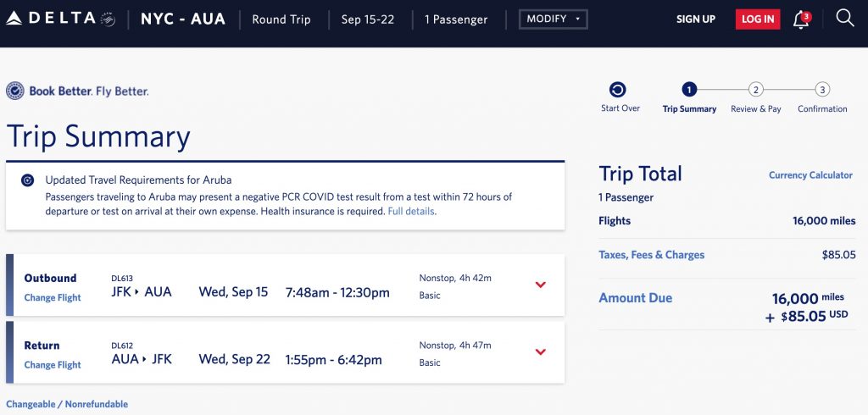Click Change Flight under Return
868x415 pixels.
[53, 365]
